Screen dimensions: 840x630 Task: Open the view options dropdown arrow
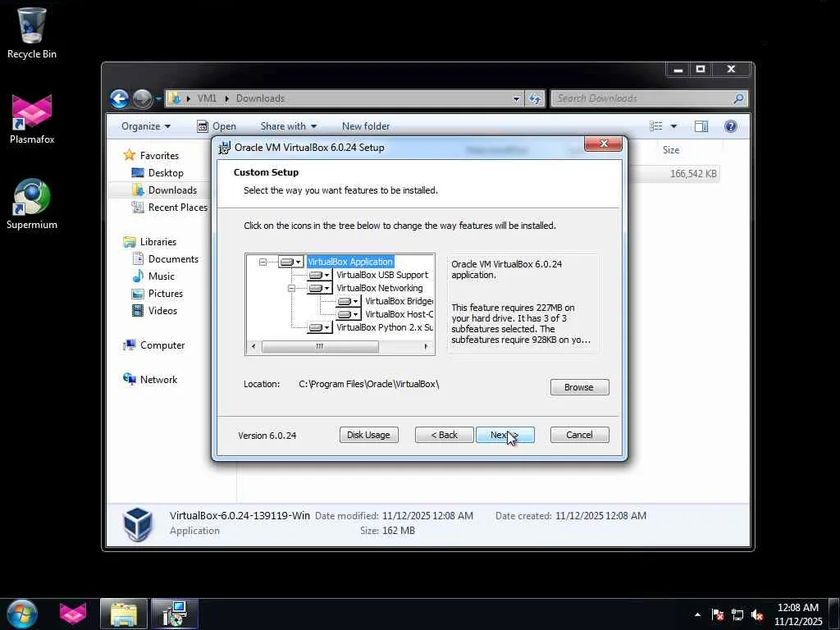pyautogui.click(x=673, y=126)
